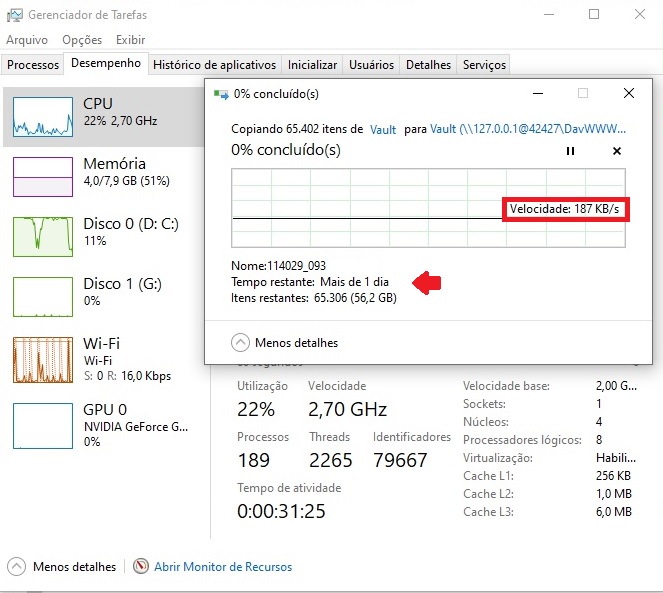663x593 pixels.
Task: Select the CPU performance graph thumbnail
Action: point(42,117)
